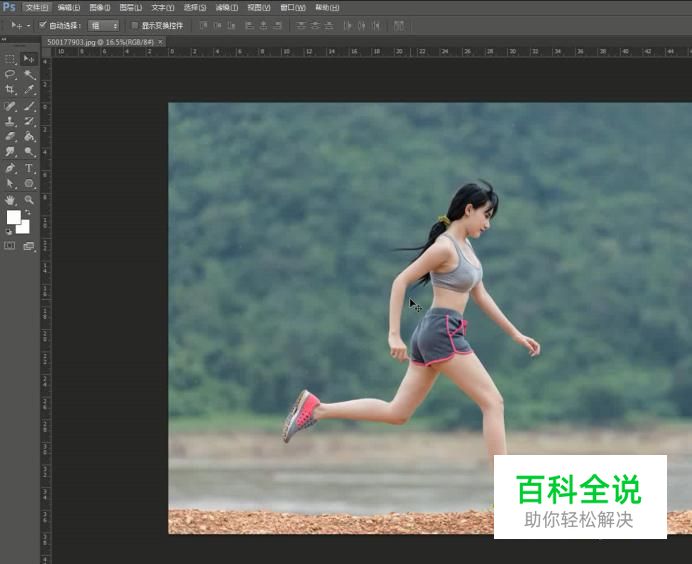The width and height of the screenshot is (692, 564).
Task: Click the align left edges icon
Action: click(x=249, y=26)
